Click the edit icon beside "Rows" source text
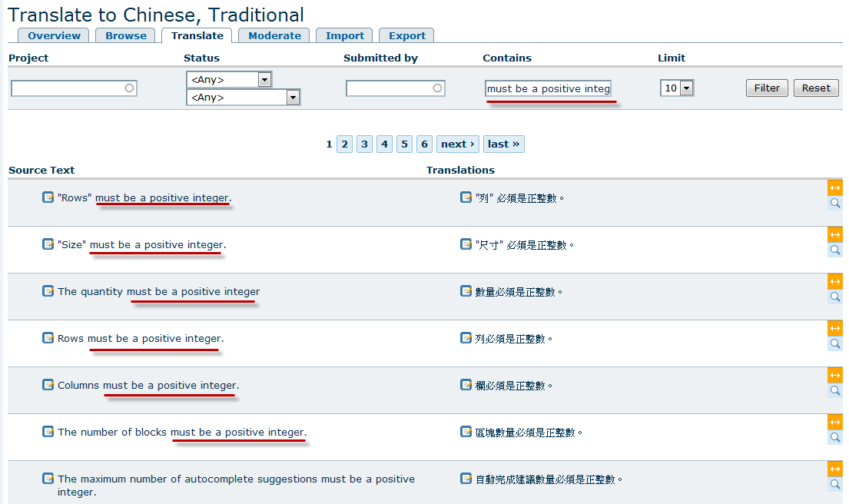 [48, 197]
